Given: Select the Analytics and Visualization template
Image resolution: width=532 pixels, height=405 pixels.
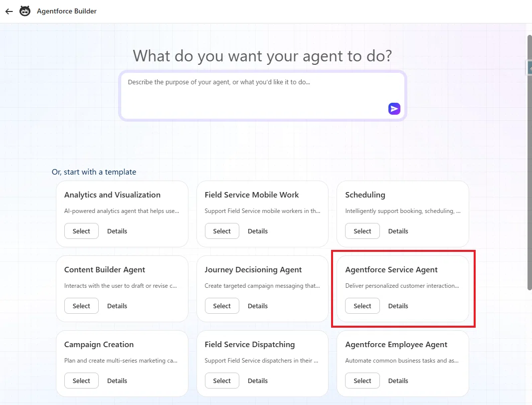Looking at the screenshot, I should click(x=81, y=231).
